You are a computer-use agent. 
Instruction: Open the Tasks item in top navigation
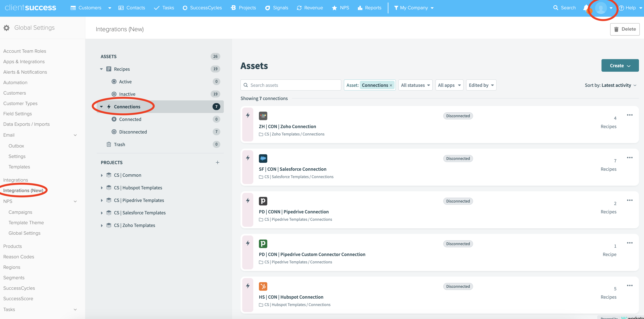click(x=164, y=8)
